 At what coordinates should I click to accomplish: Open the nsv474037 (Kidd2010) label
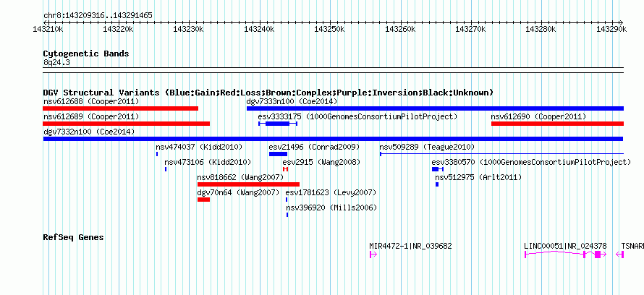pyautogui.click(x=199, y=147)
